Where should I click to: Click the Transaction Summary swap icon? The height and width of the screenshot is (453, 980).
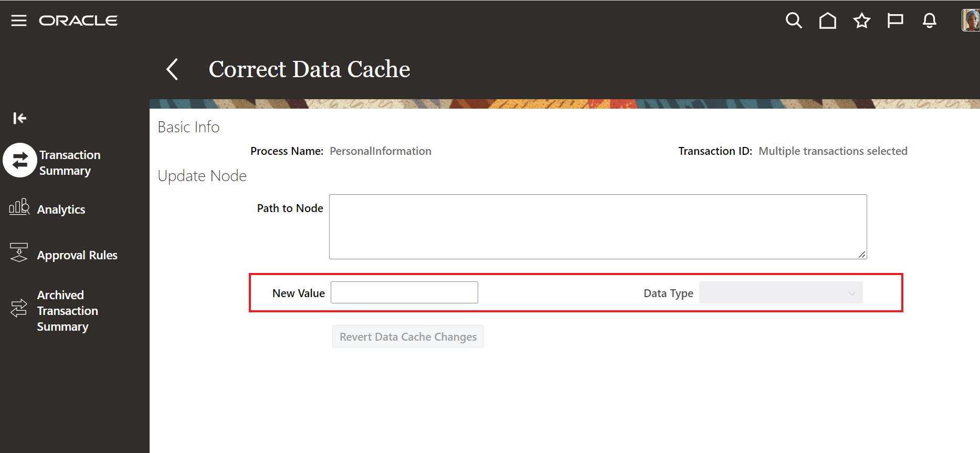(20, 161)
